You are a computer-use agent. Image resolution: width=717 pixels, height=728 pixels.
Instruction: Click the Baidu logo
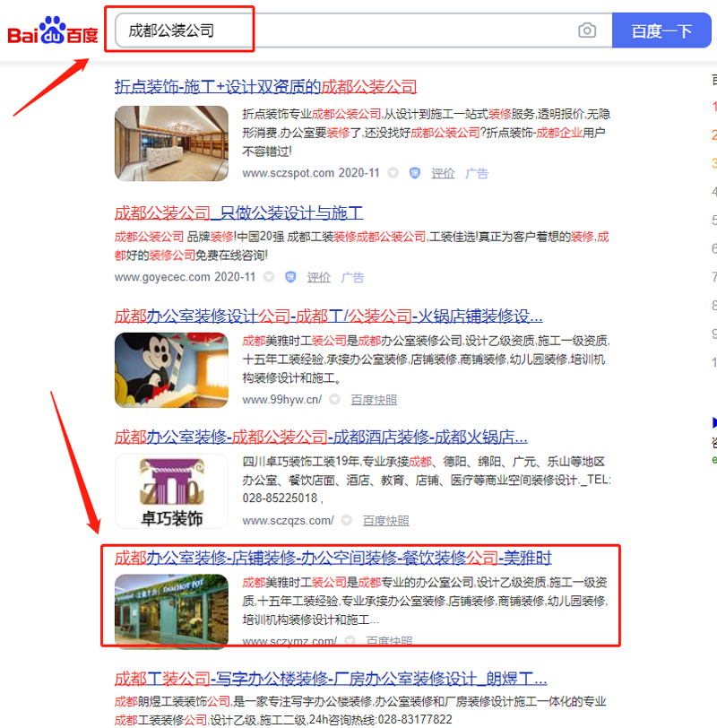click(53, 31)
